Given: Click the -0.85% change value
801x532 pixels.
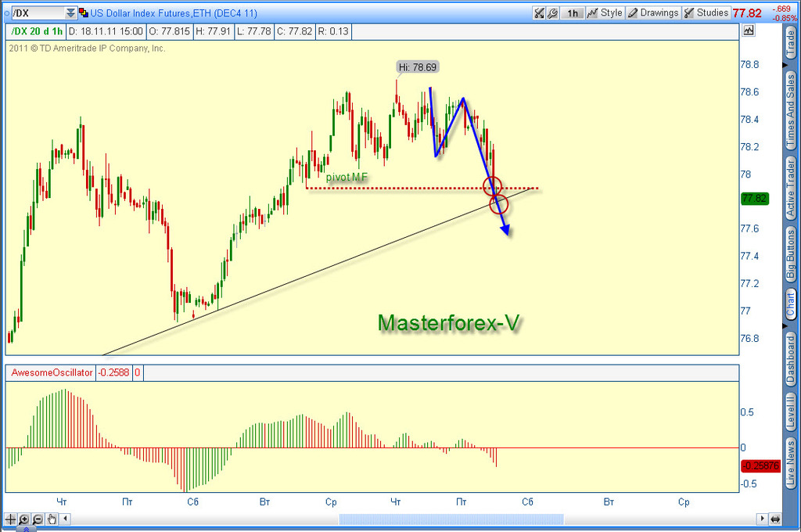Looking at the screenshot, I should click(785, 18).
